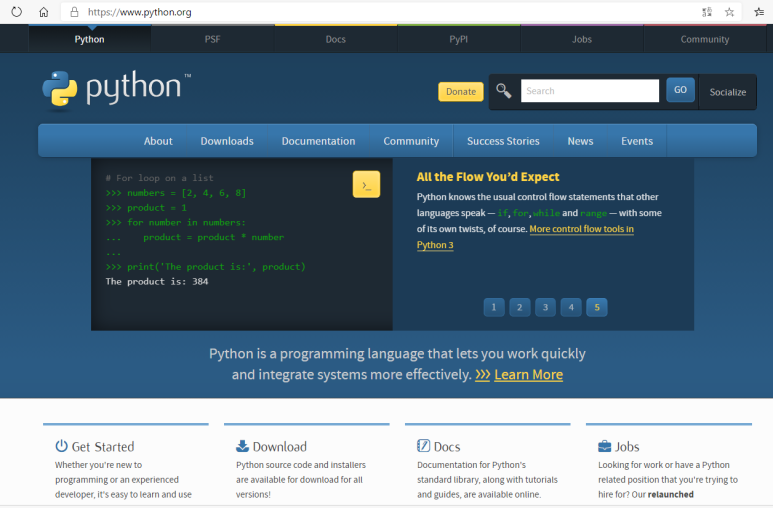Click the Docs notepad icon
Image resolution: width=773 pixels, height=508 pixels.
(x=423, y=446)
